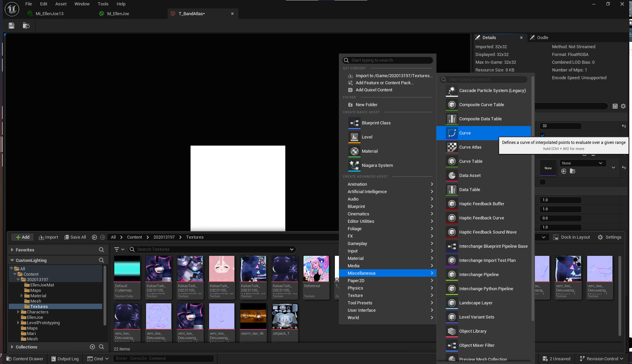
Task: Open the Details panel settings gear
Action: [x=623, y=106]
